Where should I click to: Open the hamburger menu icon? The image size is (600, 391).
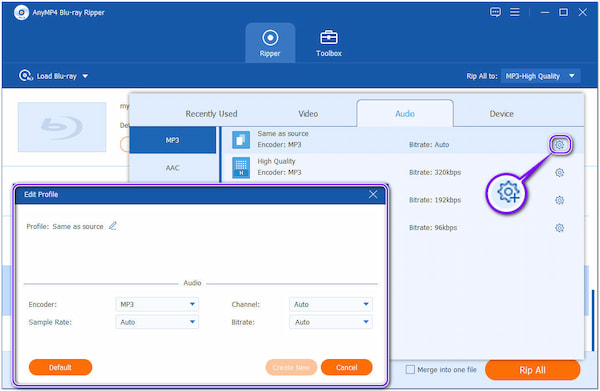515,12
